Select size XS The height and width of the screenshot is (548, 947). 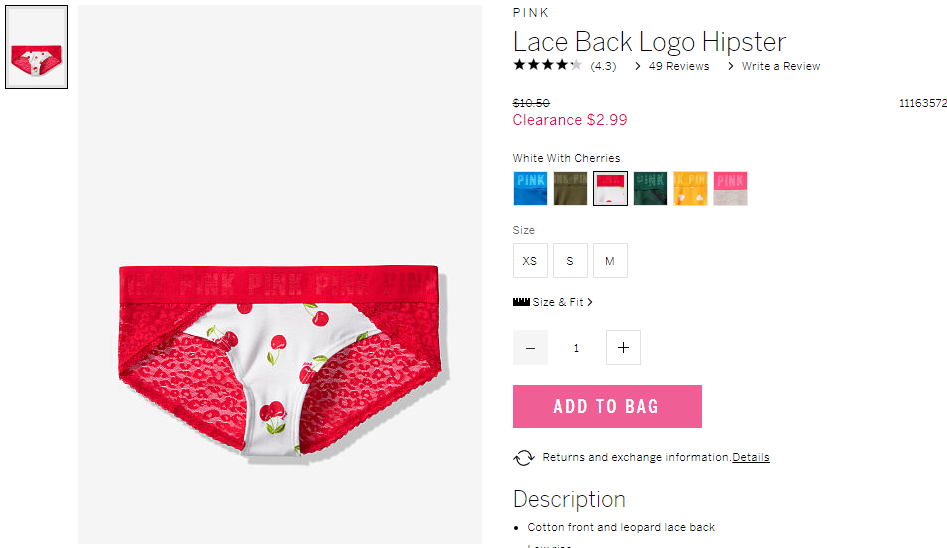[x=530, y=260]
